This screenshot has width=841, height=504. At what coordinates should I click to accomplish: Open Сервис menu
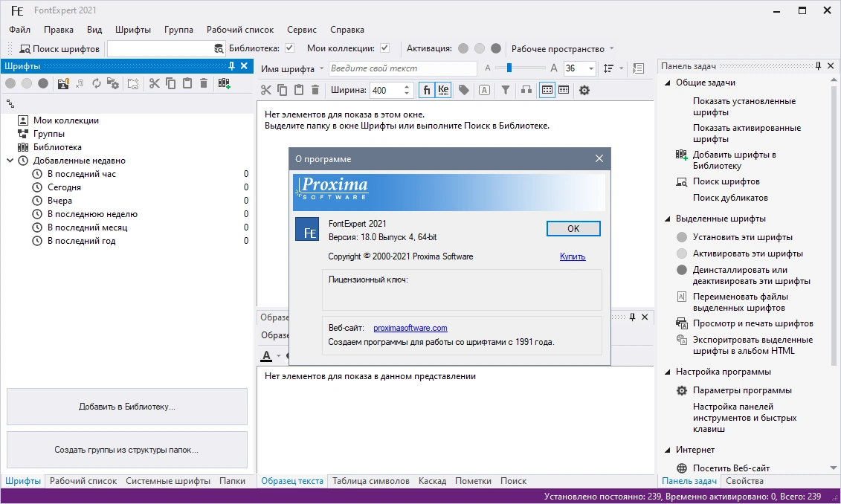point(301,30)
